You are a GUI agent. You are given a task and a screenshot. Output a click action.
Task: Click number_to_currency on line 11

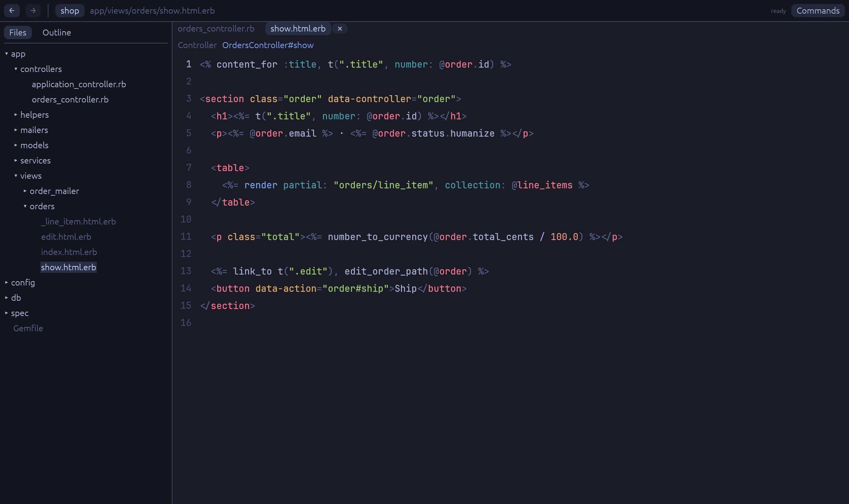(378, 237)
